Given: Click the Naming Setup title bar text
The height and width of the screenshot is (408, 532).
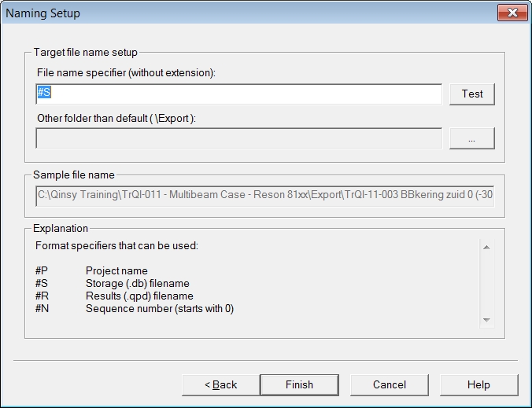Looking at the screenshot, I should 42,13.
